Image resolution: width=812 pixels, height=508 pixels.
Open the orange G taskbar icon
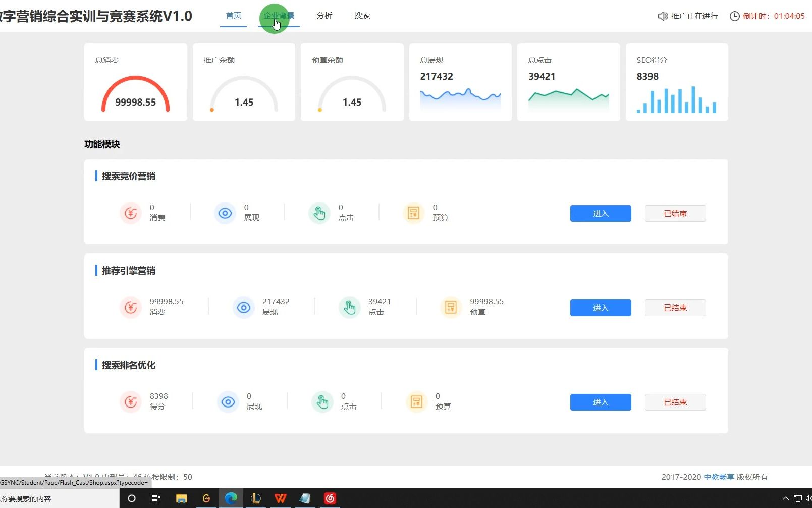(x=206, y=498)
